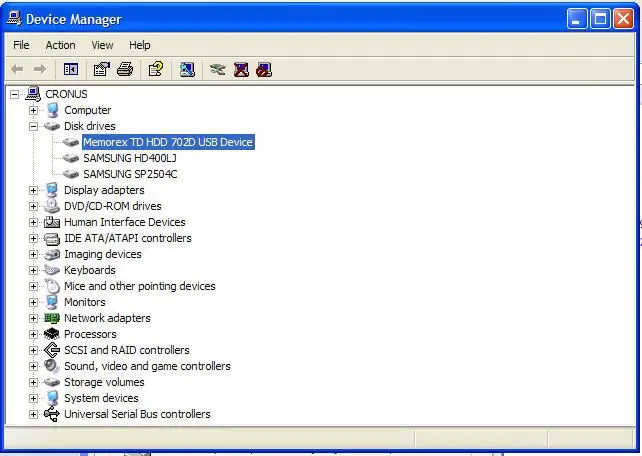This screenshot has height=456, width=642.
Task: Click the Uninstall device toolbar icon
Action: click(241, 69)
